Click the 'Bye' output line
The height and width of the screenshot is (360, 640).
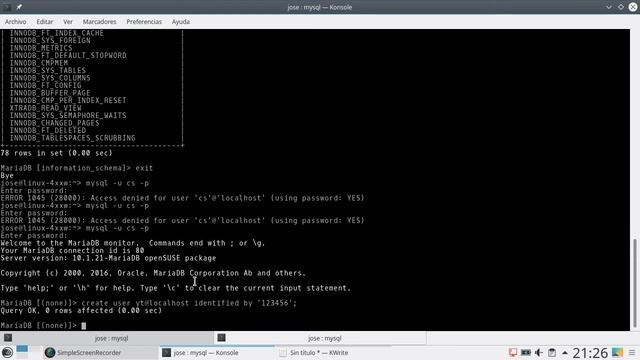pyautogui.click(x=7, y=176)
